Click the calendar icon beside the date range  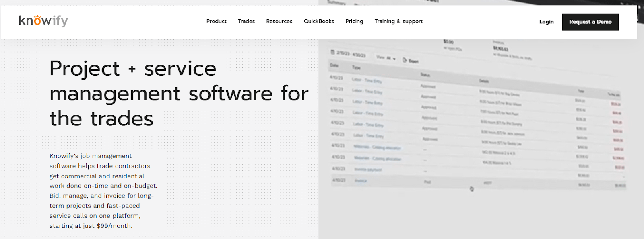tap(332, 52)
